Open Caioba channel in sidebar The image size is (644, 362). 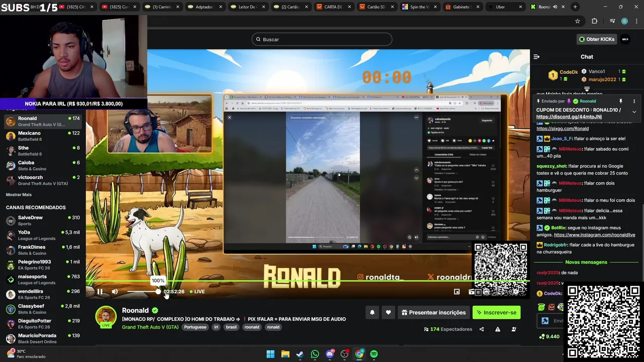tap(43, 165)
